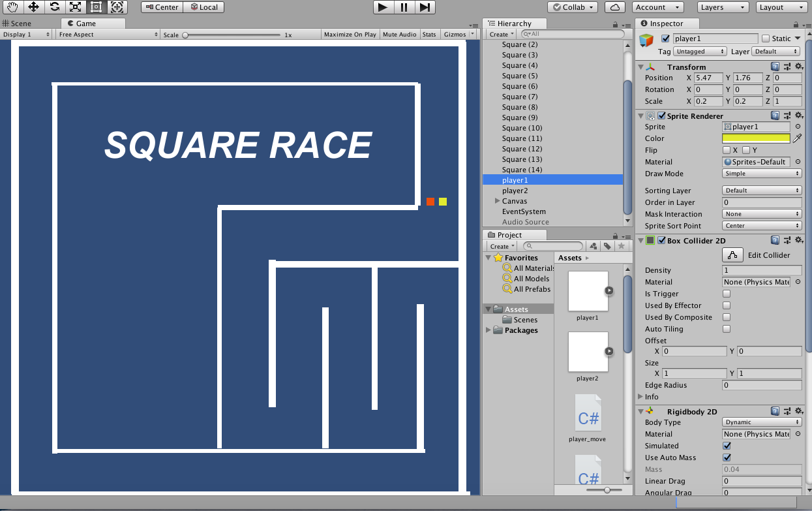Select the Hand tool in the toolbar
The height and width of the screenshot is (511, 812).
12,7
